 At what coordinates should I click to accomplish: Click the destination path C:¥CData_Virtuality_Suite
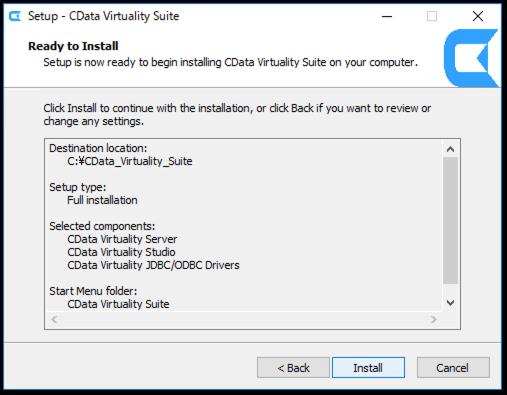pyautogui.click(x=130, y=161)
